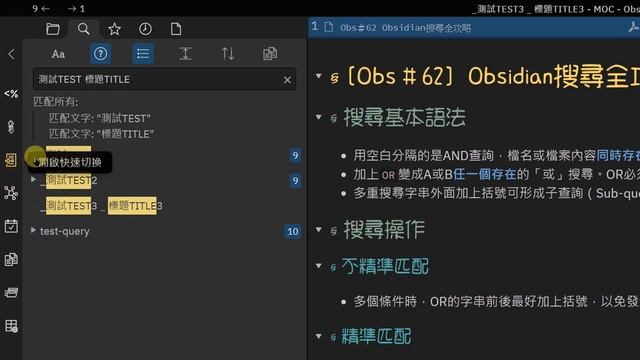Click section symbol beside 搜尋操作

(334, 231)
